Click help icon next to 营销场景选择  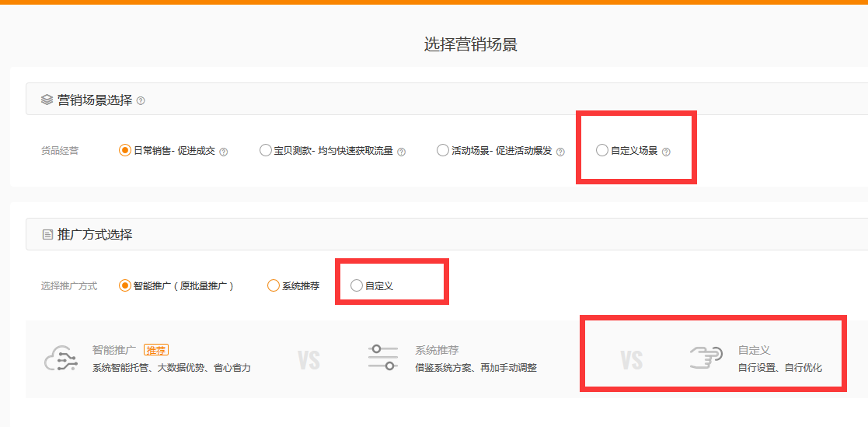pyautogui.click(x=141, y=101)
